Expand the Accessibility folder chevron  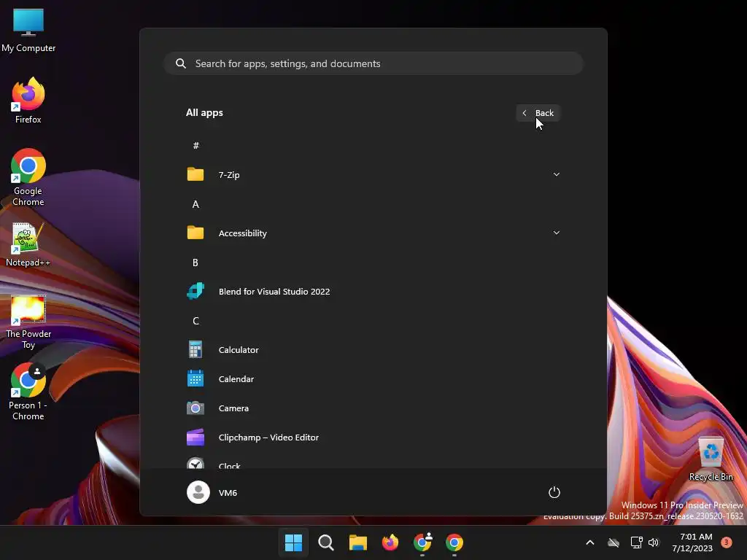[x=557, y=233]
